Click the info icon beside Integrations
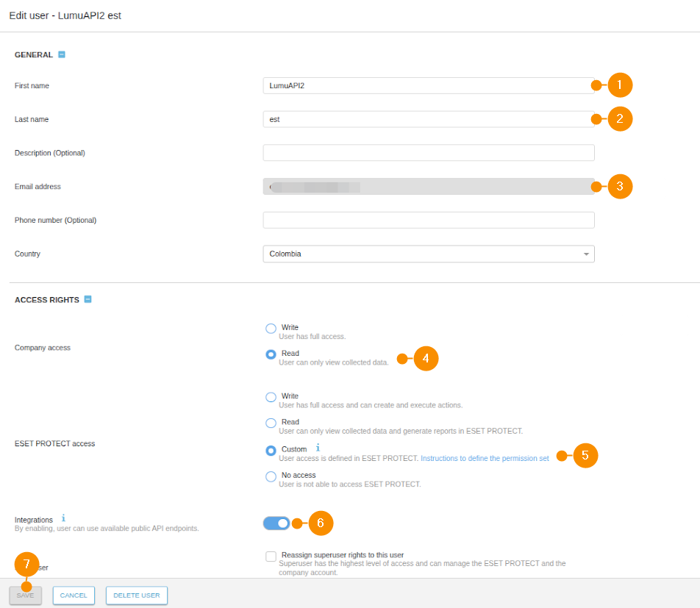Viewport: 700px width, 608px height. 63,518
